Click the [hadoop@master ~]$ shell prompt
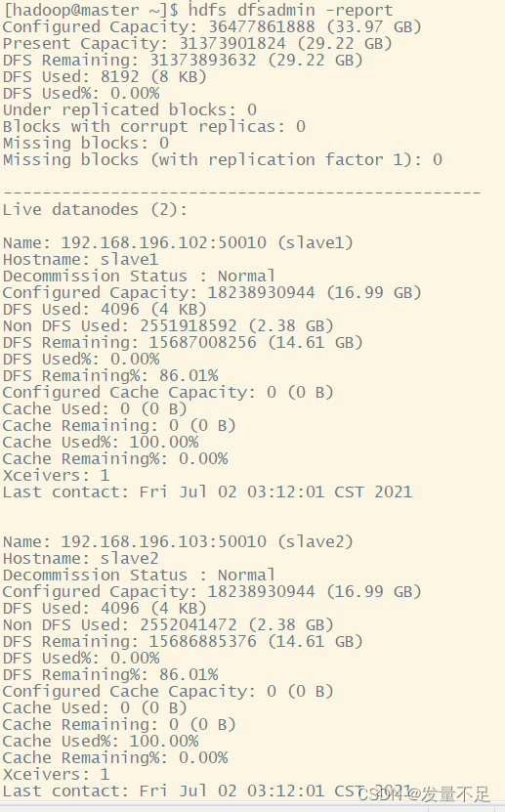Screen dimensions: 505x812 (91, 10)
